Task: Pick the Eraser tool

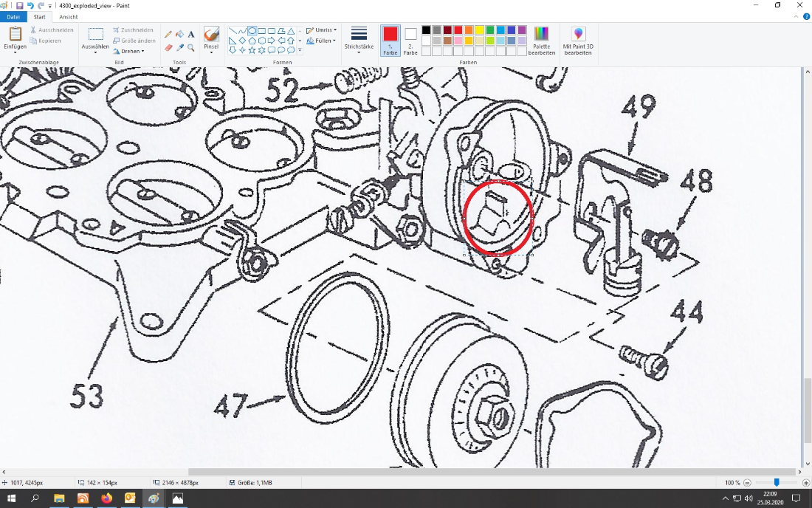Action: (168, 48)
